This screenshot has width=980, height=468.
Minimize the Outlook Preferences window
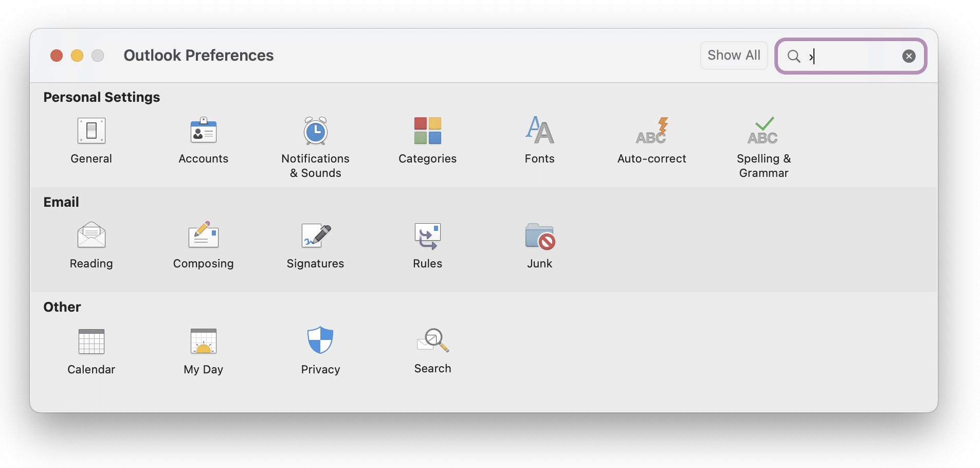[x=77, y=56]
